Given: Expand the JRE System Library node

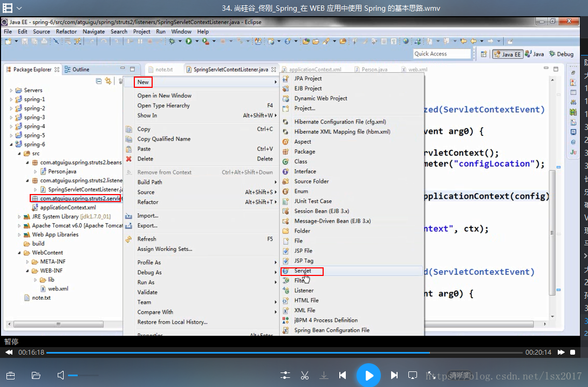Looking at the screenshot, I should tap(19, 217).
